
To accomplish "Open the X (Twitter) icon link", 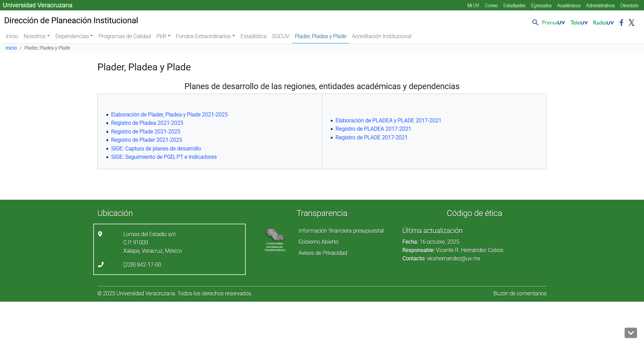I will coord(632,23).
